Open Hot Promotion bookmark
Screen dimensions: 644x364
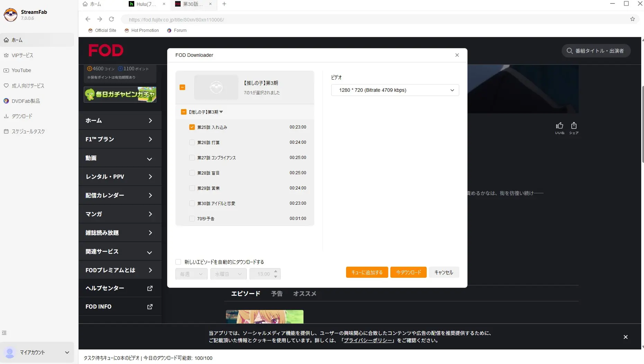pos(142,30)
